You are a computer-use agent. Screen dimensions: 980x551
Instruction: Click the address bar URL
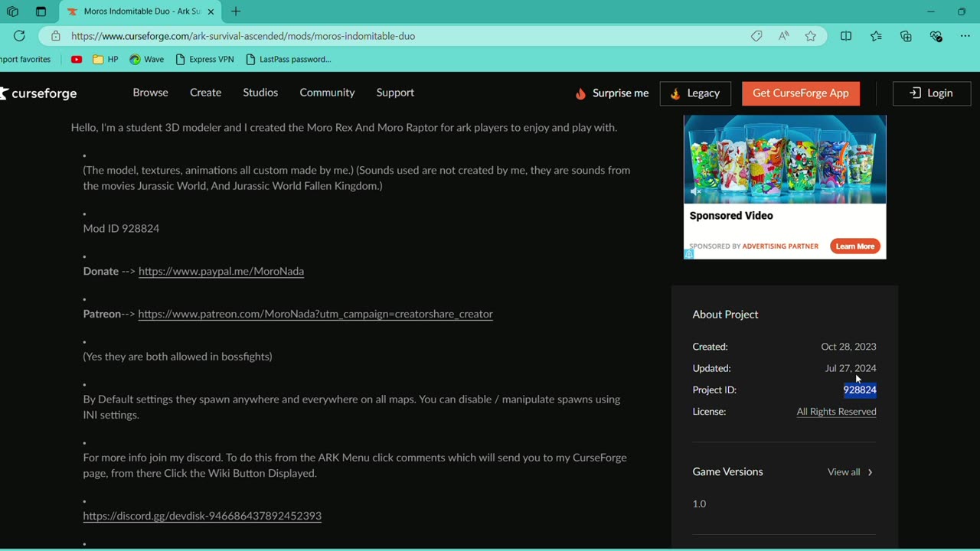pos(243,36)
